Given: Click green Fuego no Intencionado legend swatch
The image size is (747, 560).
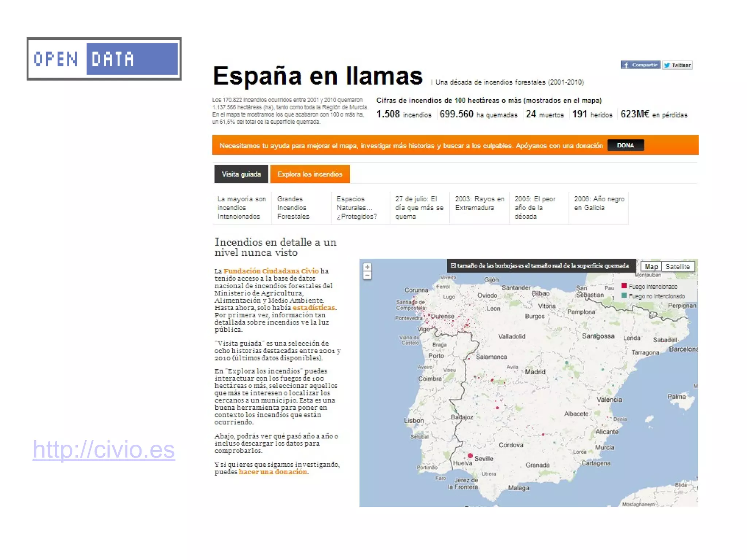Looking at the screenshot, I should click(x=624, y=296).
